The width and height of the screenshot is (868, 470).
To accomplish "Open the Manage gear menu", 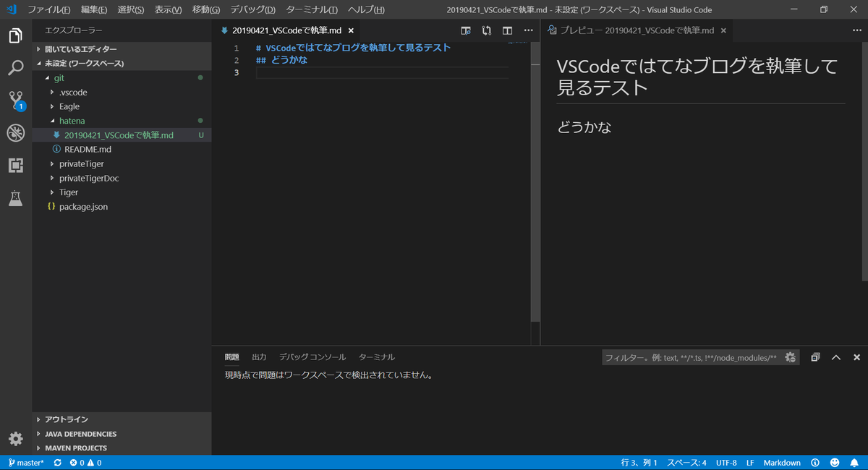I will (x=15, y=439).
